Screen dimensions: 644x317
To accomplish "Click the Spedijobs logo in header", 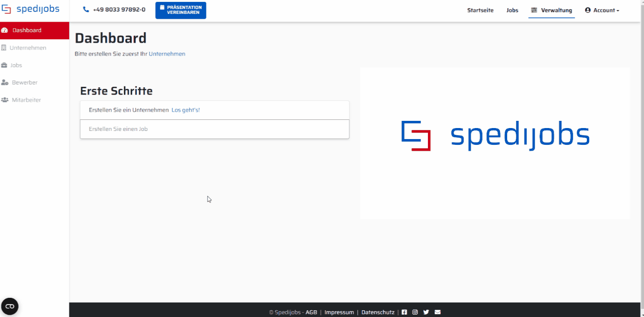I will [30, 10].
